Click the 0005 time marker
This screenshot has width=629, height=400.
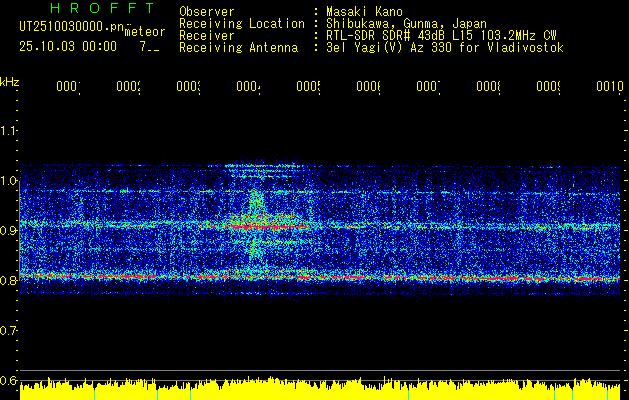point(308,86)
